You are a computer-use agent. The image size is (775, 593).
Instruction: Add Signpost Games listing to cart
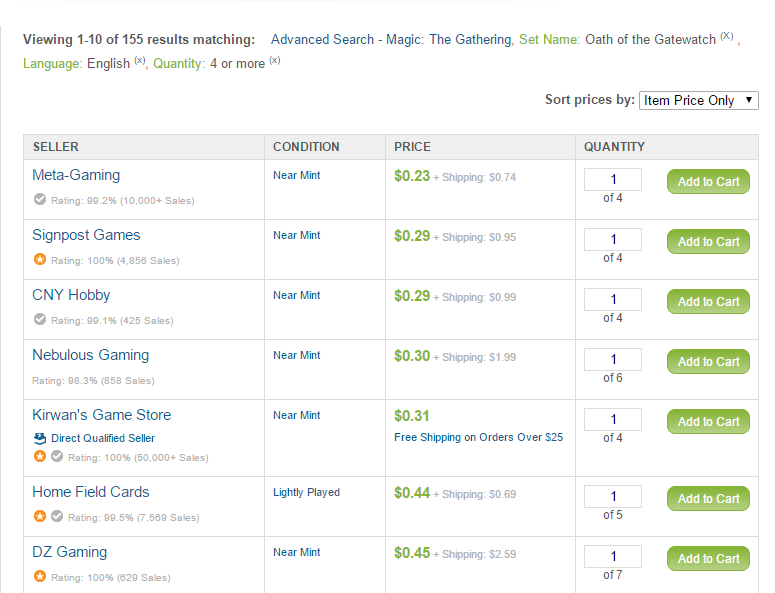tap(708, 242)
